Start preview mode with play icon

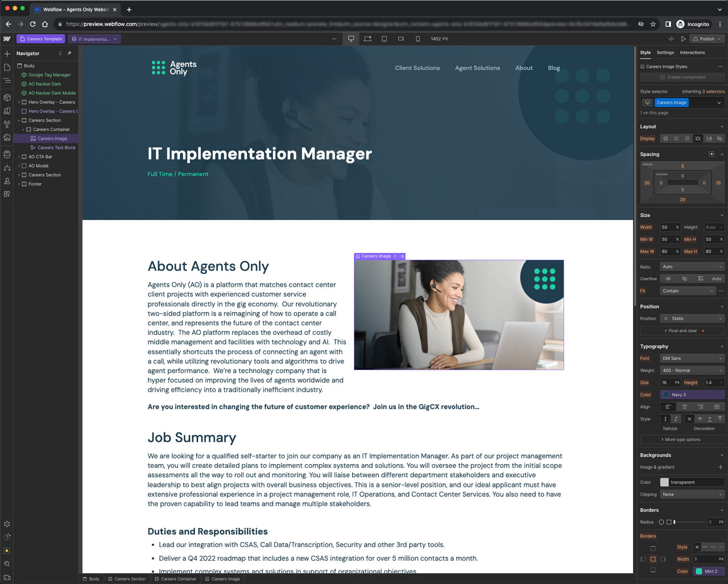tap(684, 39)
